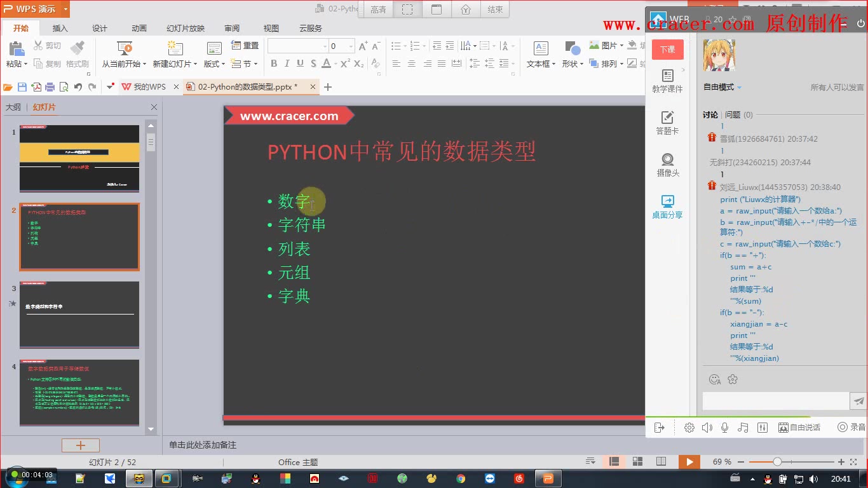Open the answer card (答题卡) icon

click(667, 118)
